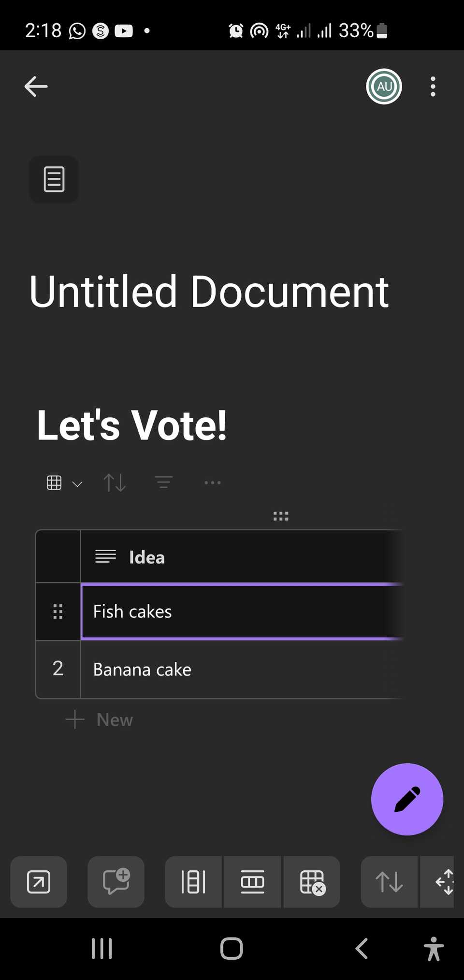Screen dimensions: 464x980
Task: Tap the sort icon above the table
Action: click(x=115, y=483)
